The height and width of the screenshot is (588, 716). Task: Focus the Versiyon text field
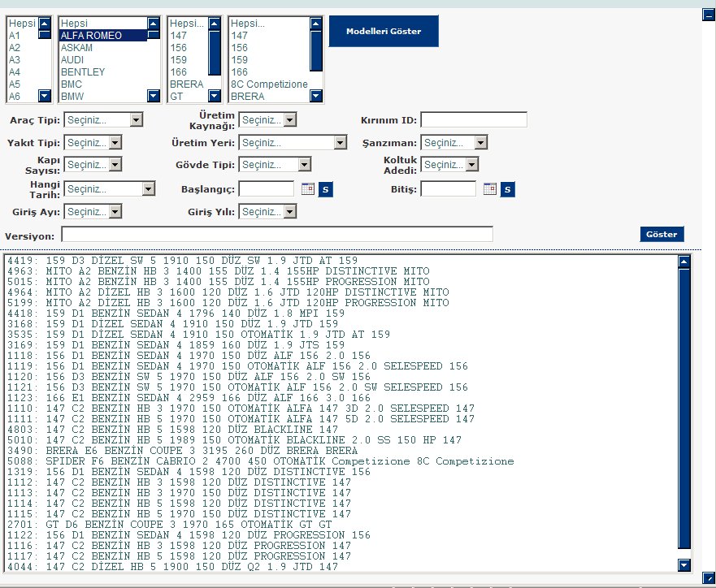[277, 234]
